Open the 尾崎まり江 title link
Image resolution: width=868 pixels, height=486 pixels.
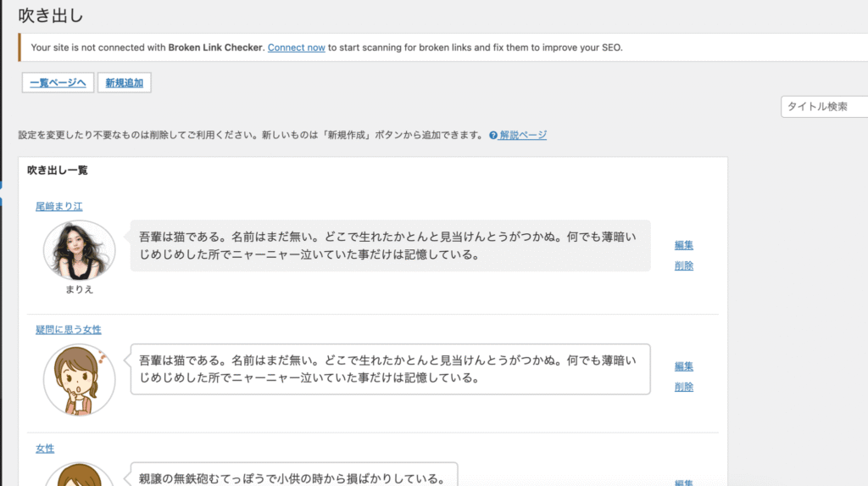(x=58, y=206)
